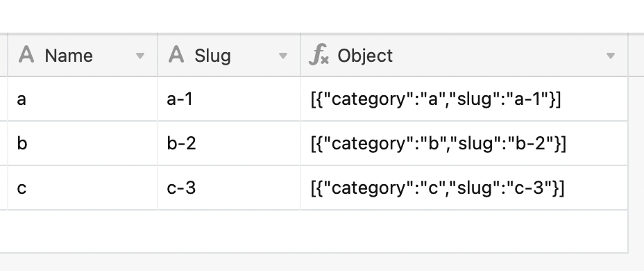Open the Name column dropdown arrow

pyautogui.click(x=140, y=56)
